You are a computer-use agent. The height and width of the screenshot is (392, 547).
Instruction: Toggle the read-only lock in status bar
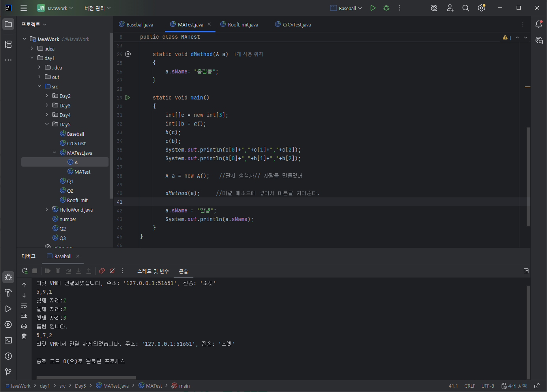click(537, 386)
